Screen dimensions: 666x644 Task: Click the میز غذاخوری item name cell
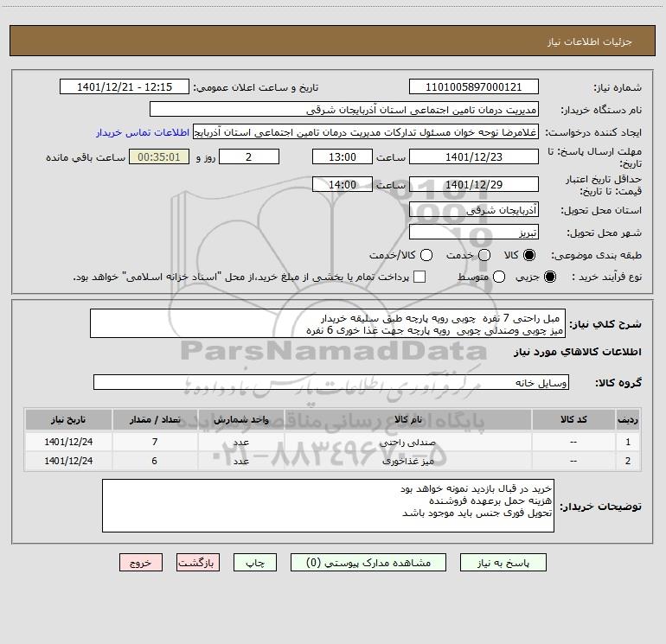(407, 461)
